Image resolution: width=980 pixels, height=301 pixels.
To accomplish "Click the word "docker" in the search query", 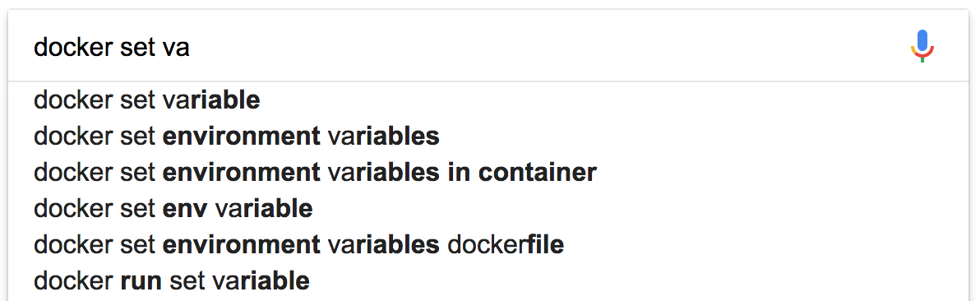I will [72, 48].
